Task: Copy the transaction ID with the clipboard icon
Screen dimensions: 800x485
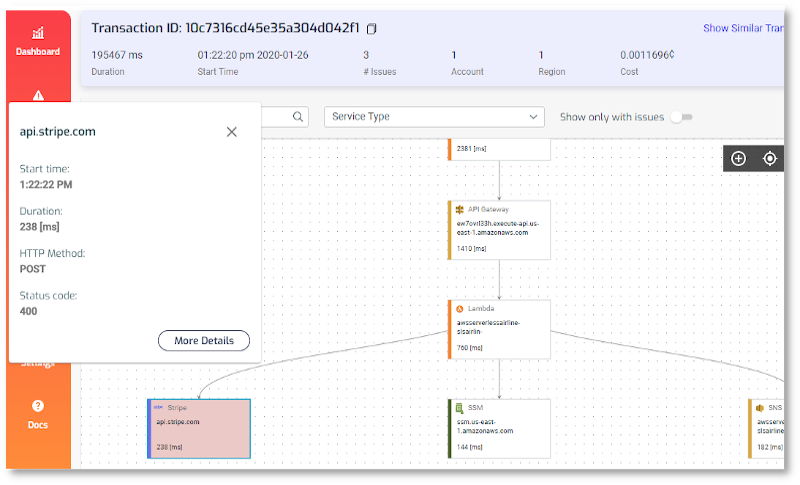Action: tap(371, 29)
